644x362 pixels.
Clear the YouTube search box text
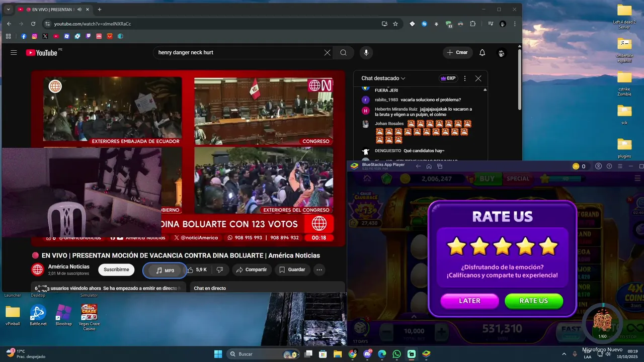tap(327, 52)
